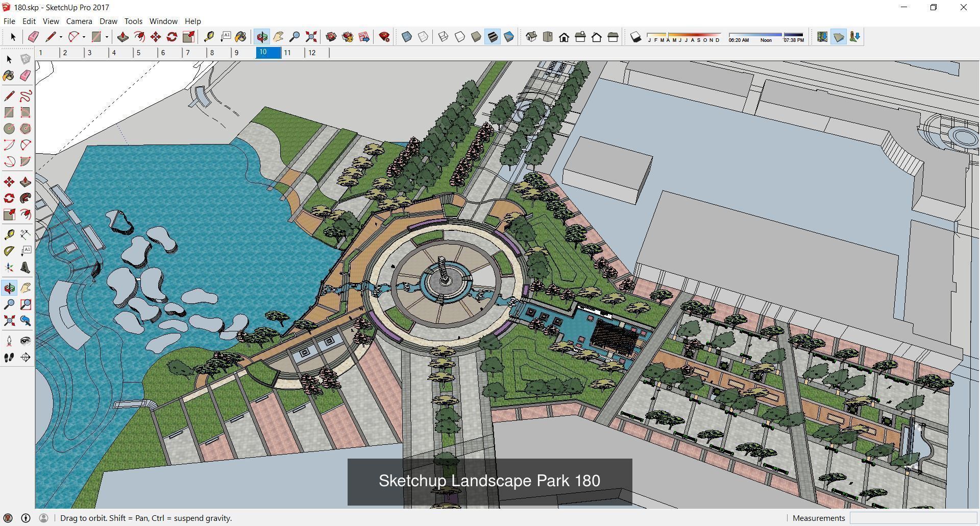
Task: Select the Eraser tool in top toolbar
Action: click(x=33, y=37)
